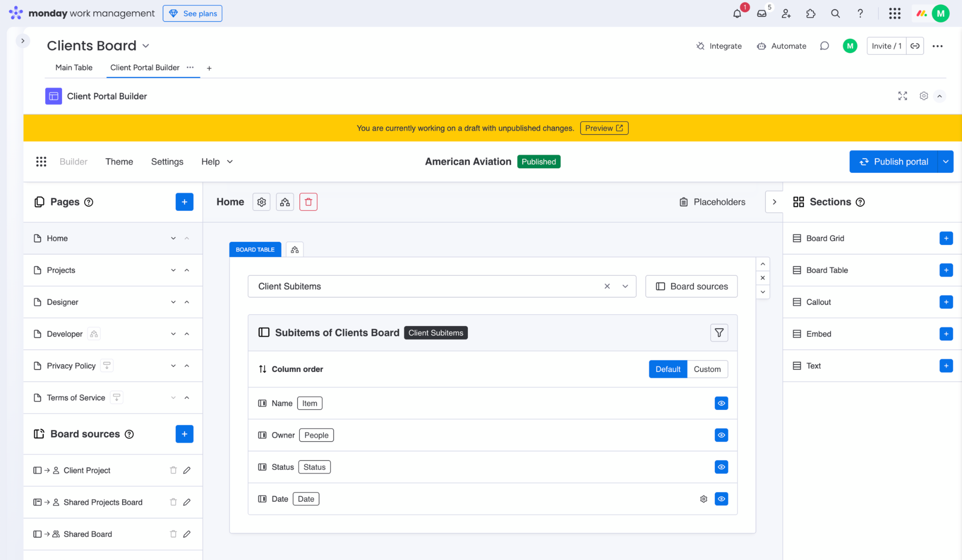The height and width of the screenshot is (560, 962).
Task: Open the Theme menu
Action: tap(119, 162)
